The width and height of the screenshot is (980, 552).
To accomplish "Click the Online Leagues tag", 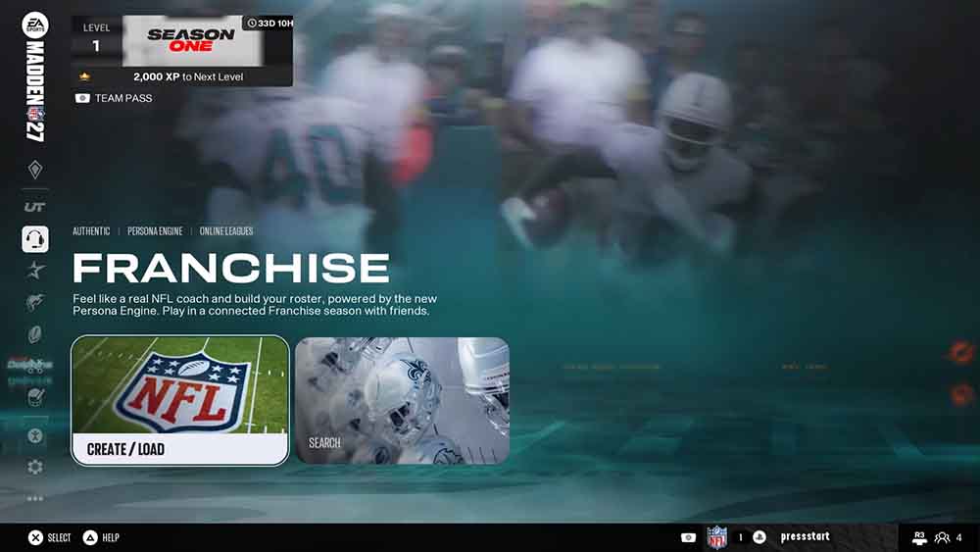I will point(226,231).
